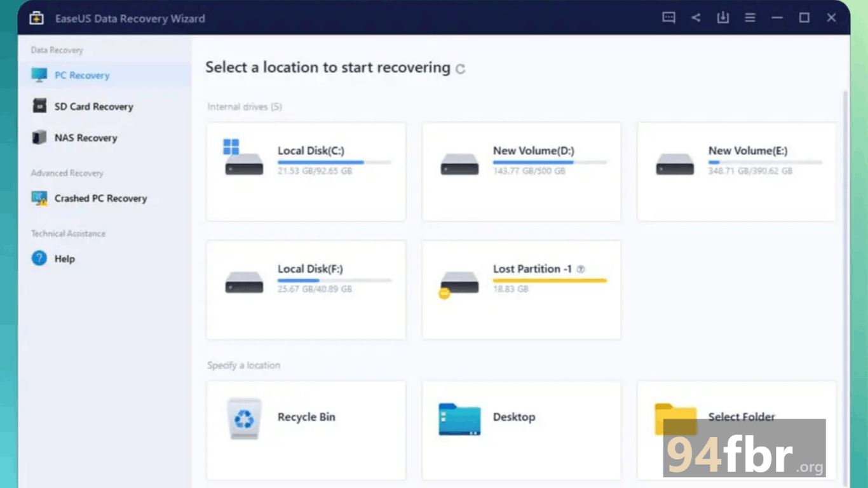Click the import scan result icon
This screenshot has height=488, width=868.
pyautogui.click(x=723, y=18)
